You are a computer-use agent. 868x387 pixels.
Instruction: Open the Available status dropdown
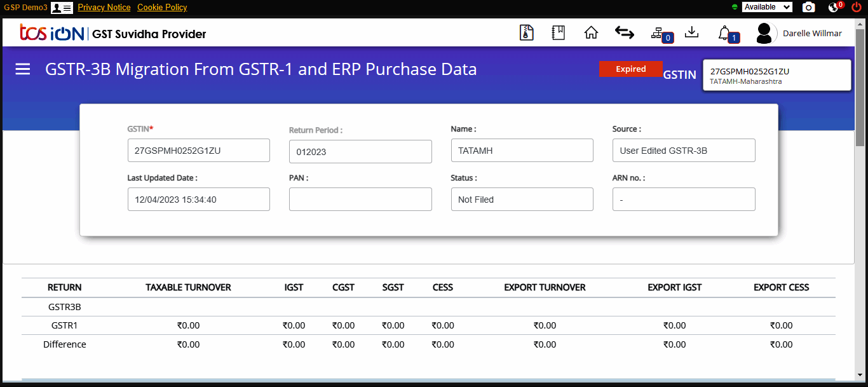point(767,7)
